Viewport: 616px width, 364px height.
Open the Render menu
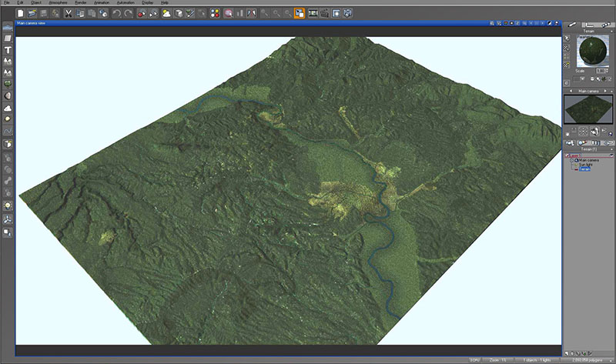pyautogui.click(x=80, y=3)
